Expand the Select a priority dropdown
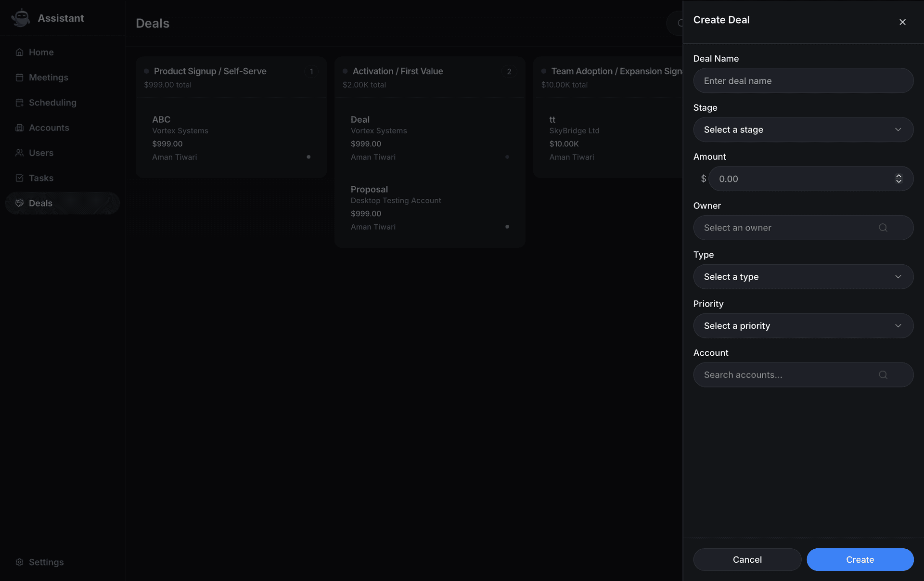 pyautogui.click(x=803, y=326)
